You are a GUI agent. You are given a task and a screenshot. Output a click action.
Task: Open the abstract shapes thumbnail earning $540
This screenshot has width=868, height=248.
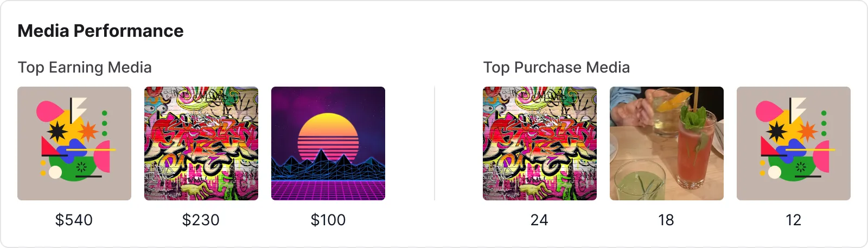(74, 143)
